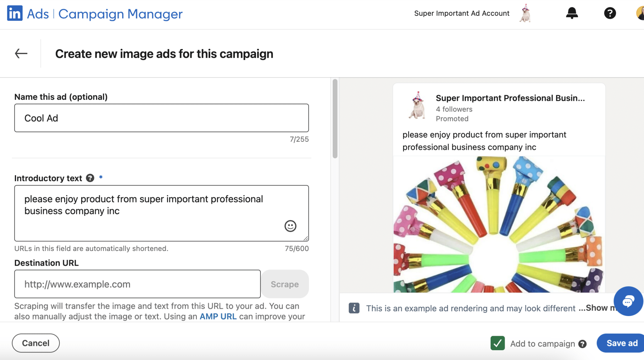Open the Super Important Ad Account switcher

tap(462, 13)
